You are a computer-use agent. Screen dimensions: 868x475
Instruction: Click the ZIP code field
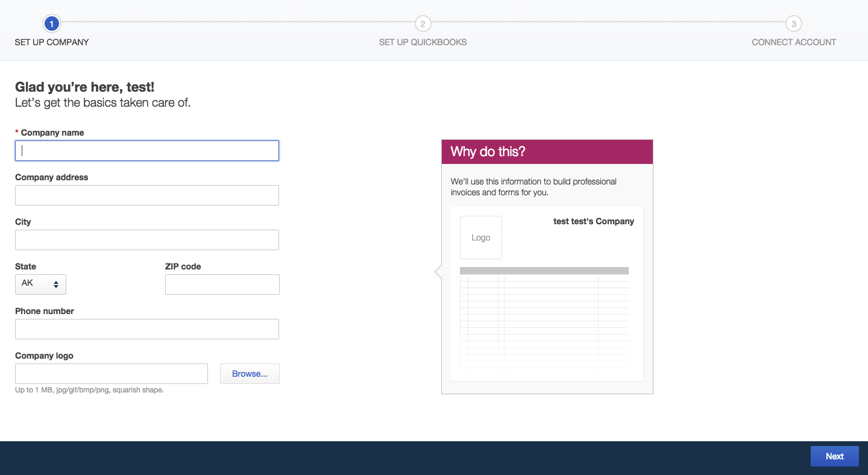click(222, 285)
